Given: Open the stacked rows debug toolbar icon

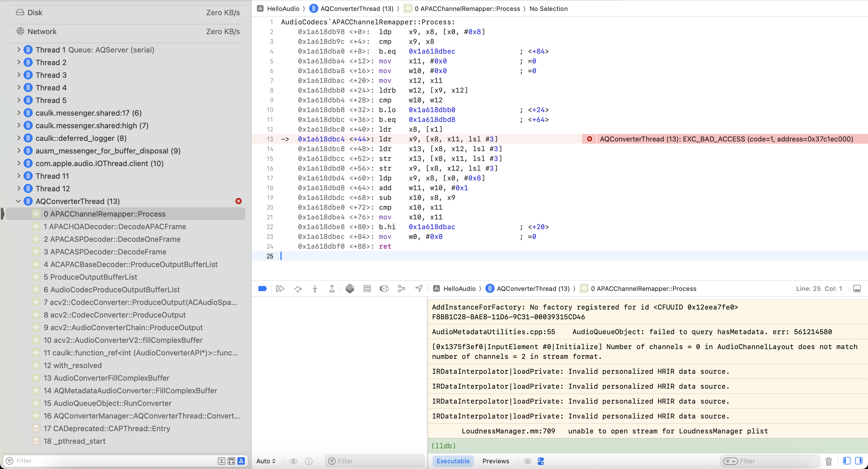Looking at the screenshot, I should pos(367,289).
